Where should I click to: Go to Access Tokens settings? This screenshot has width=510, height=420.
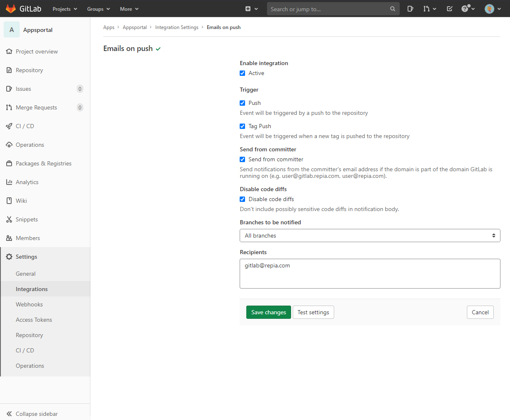click(x=34, y=320)
